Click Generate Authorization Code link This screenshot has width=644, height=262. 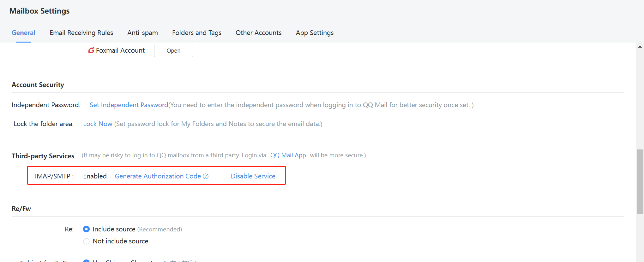[158, 176]
